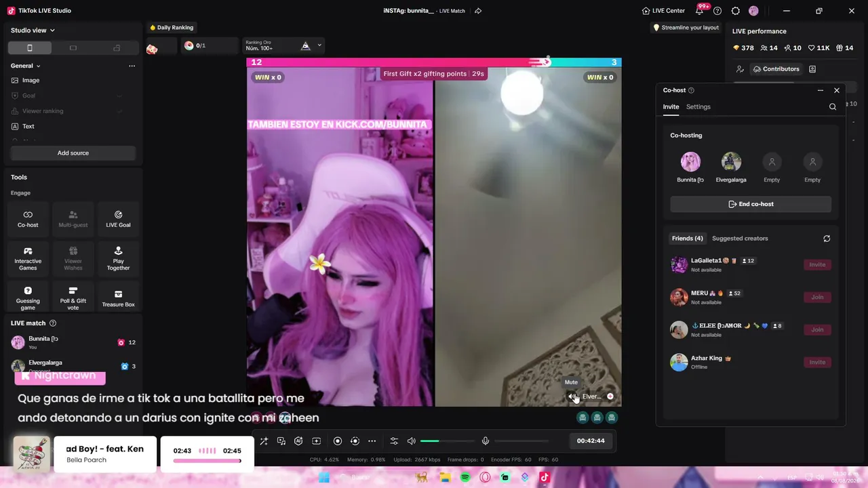Open the media music tool

[281, 441]
